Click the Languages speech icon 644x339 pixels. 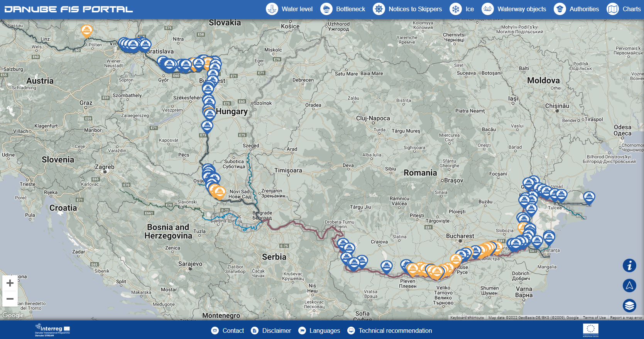pos(302,331)
